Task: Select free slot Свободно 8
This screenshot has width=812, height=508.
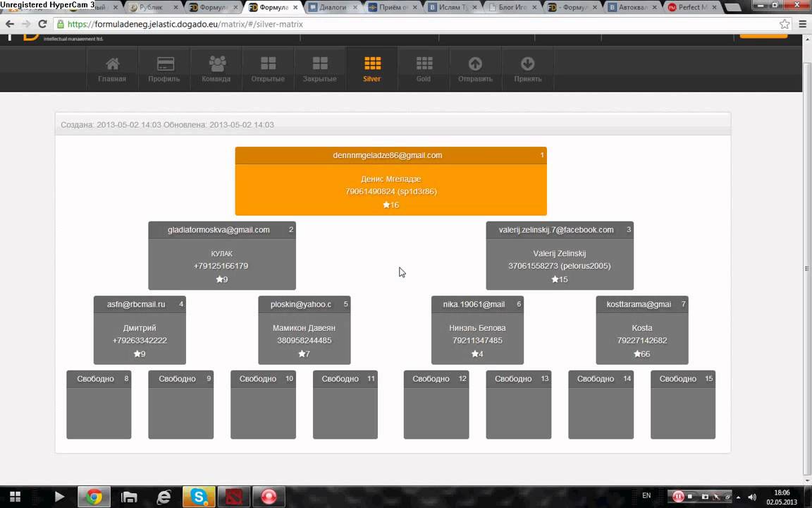Action: click(99, 404)
